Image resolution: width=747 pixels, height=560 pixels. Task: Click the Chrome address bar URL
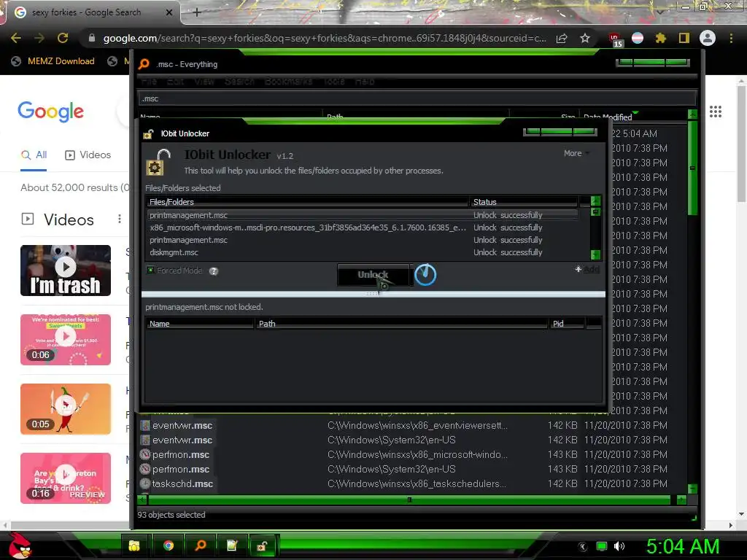point(324,38)
